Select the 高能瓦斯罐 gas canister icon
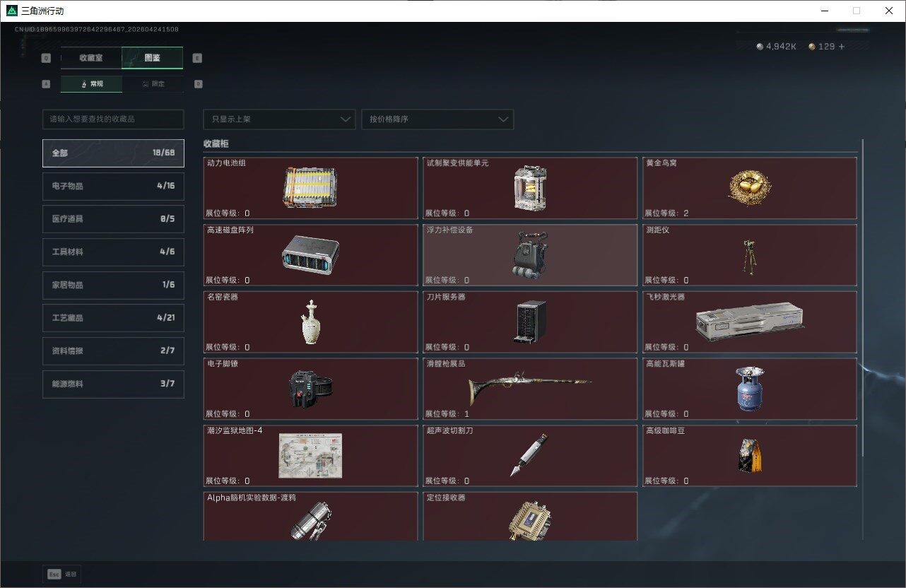This screenshot has width=906, height=588. pos(749,389)
